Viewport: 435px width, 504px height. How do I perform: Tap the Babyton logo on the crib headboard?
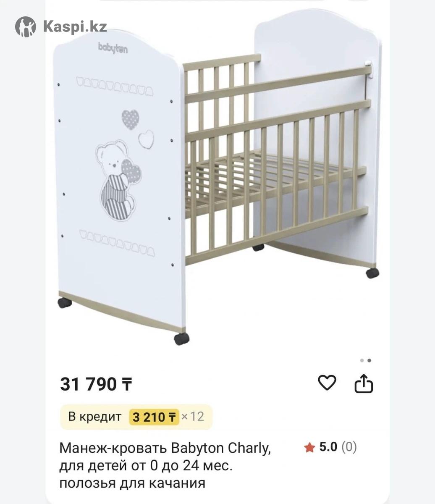pos(113,48)
